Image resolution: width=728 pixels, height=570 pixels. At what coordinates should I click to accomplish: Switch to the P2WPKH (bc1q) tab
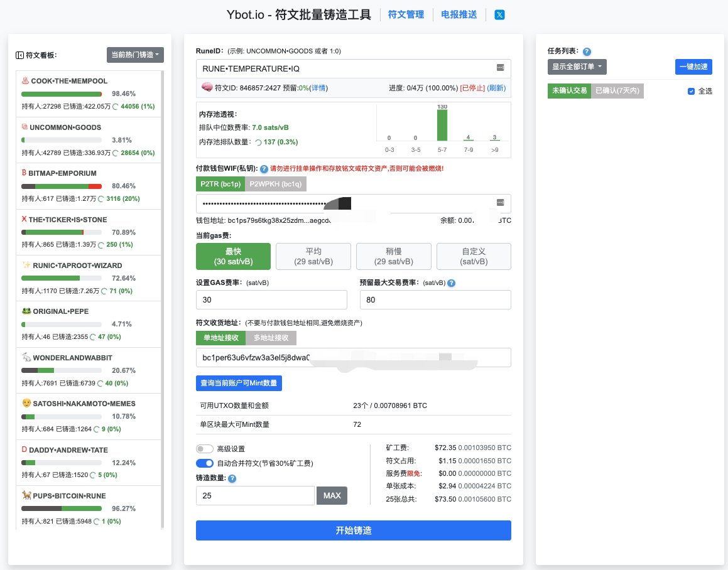tap(276, 185)
